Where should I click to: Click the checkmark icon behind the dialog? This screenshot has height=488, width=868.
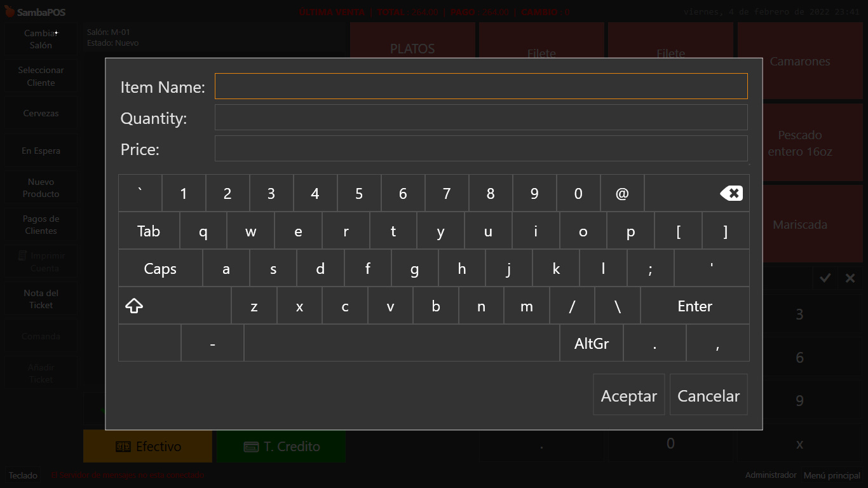click(825, 278)
